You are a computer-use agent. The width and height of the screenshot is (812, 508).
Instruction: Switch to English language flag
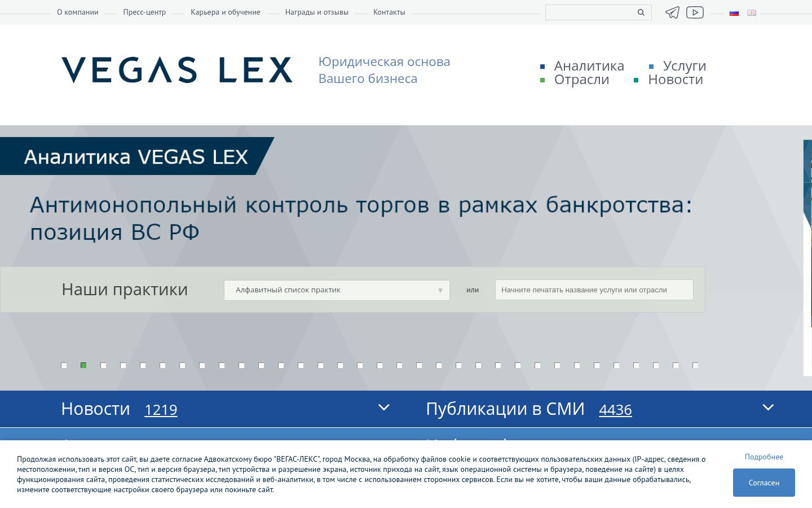(x=752, y=12)
